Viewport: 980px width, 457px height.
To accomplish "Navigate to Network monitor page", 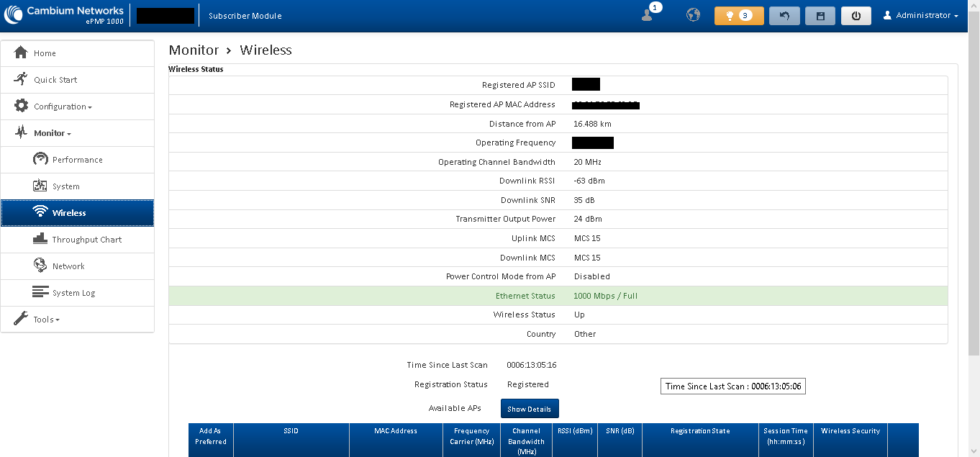I will pyautogui.click(x=68, y=266).
